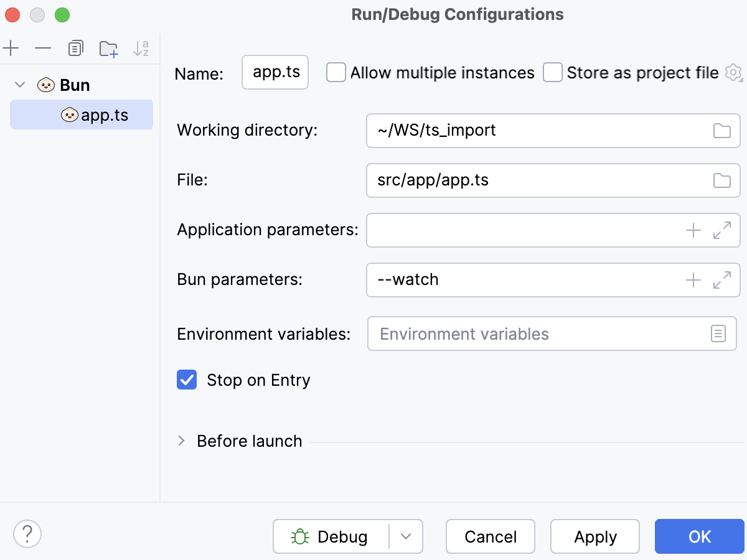Screen dimensions: 747x560
Task: Collapse the Bun configuration group
Action: point(21,85)
